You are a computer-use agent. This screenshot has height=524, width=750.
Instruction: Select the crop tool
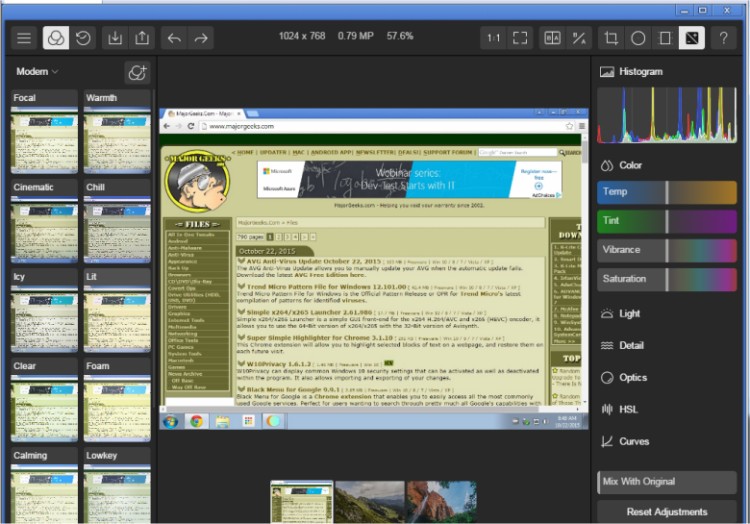(x=611, y=38)
